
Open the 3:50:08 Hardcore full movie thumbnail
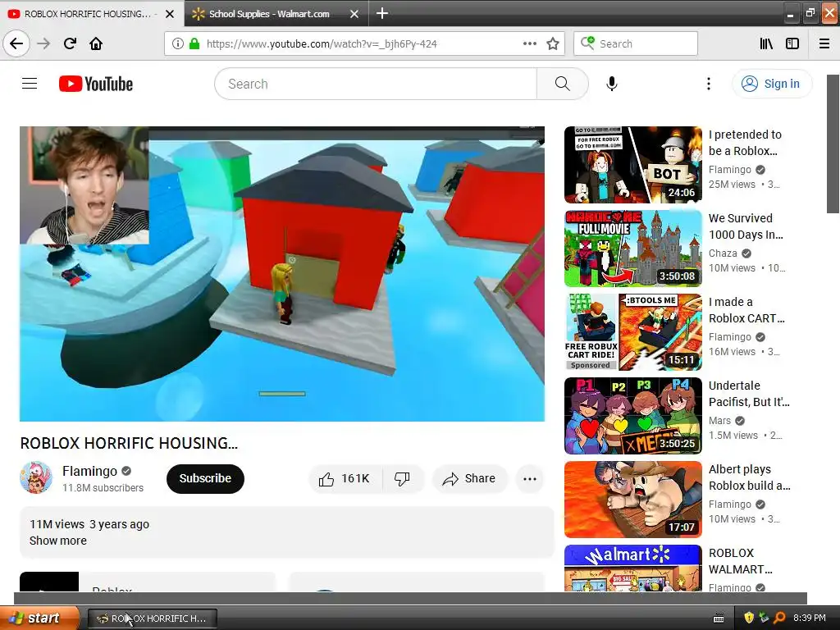pos(632,249)
